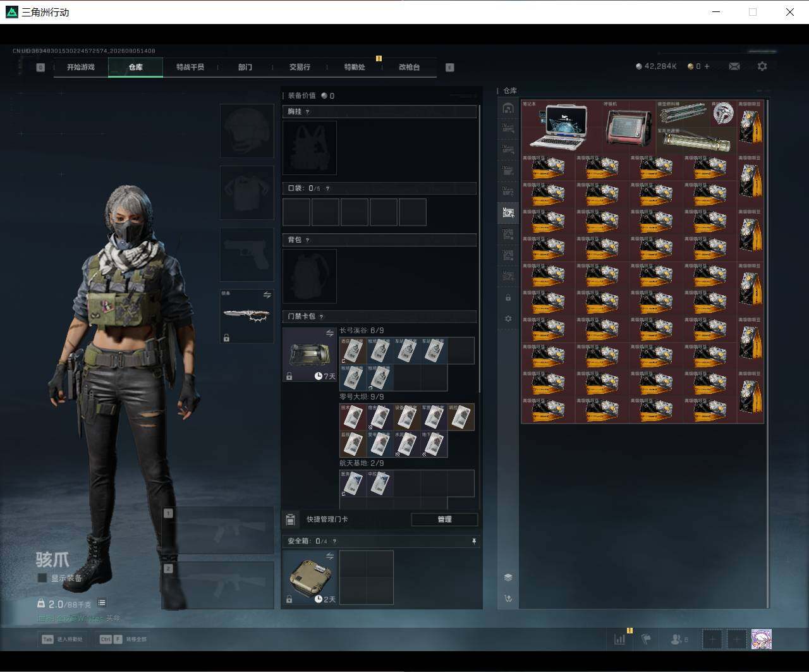This screenshot has height=672, width=809.
Task: Open warehouse sidebar settings gear
Action: [508, 319]
